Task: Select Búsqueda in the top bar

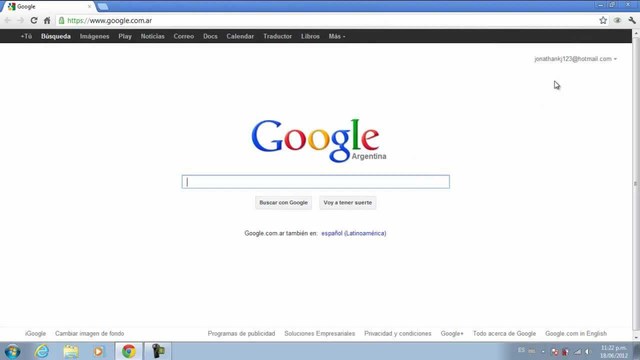Action: pyautogui.click(x=56, y=36)
